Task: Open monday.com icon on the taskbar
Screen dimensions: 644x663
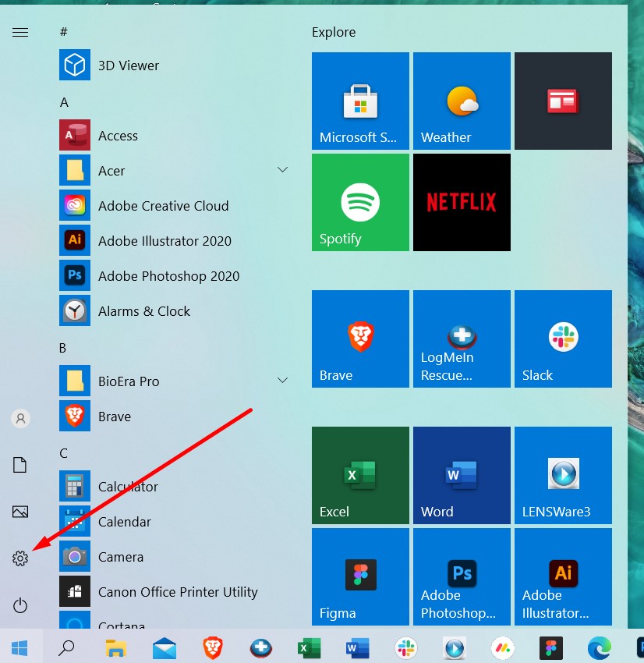Action: tap(502, 647)
